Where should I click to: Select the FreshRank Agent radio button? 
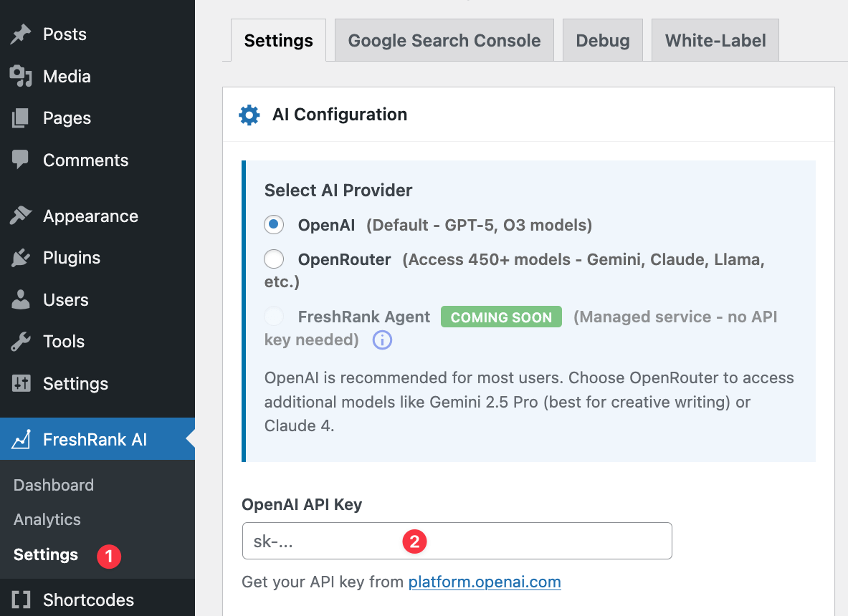pyautogui.click(x=274, y=316)
